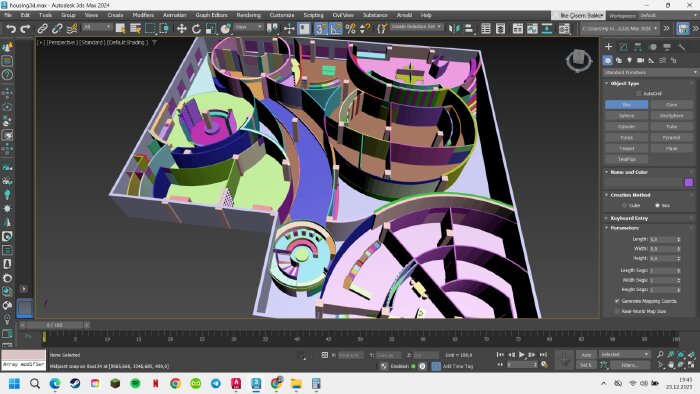Open the Animation menu
Viewport: 700px width, 394px height.
coord(174,15)
